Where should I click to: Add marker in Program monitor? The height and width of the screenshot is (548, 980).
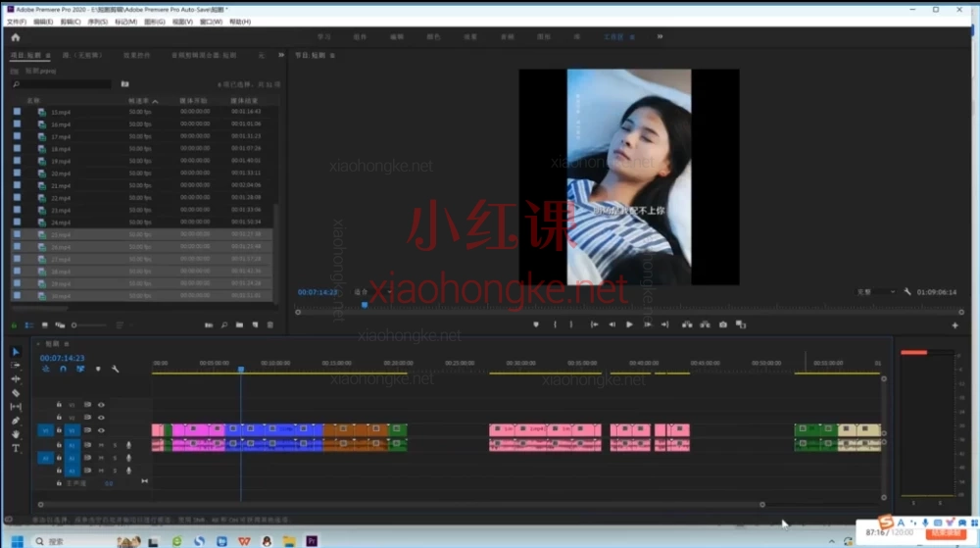tap(536, 324)
